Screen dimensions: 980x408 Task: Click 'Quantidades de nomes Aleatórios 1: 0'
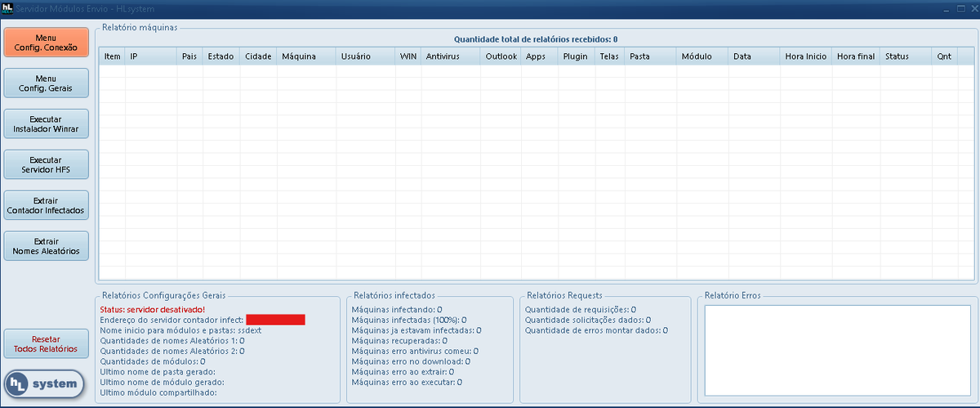click(172, 340)
